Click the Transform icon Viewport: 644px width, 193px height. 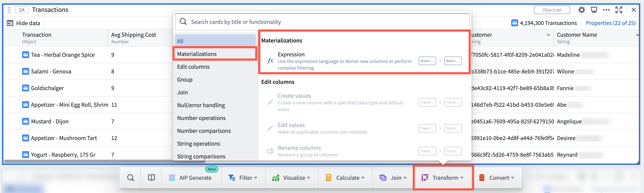click(x=425, y=178)
